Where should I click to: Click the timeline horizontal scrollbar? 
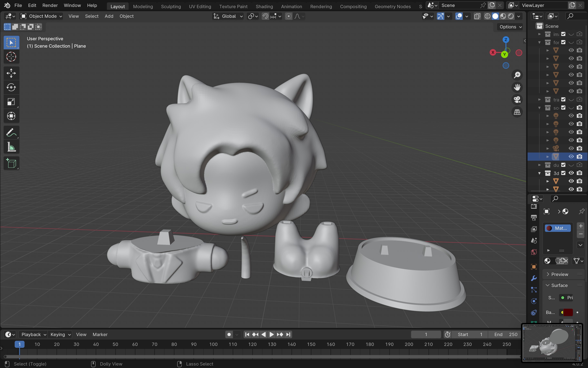coord(262,357)
